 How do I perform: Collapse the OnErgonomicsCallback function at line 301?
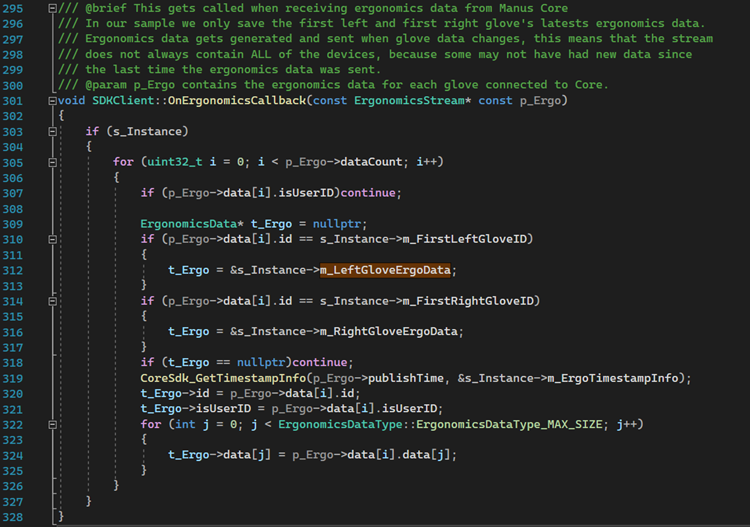click(53, 101)
